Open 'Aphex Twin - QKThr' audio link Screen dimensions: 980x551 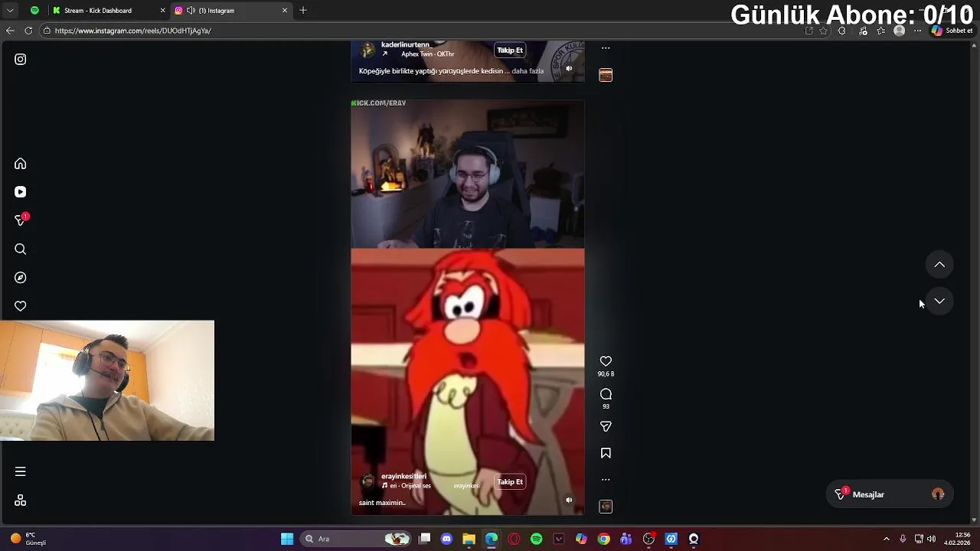tap(427, 54)
